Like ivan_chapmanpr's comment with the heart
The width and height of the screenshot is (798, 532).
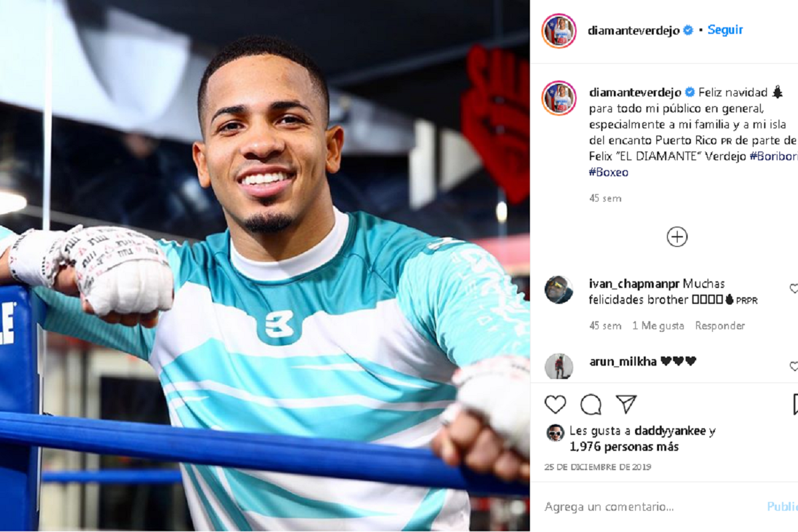click(x=794, y=288)
